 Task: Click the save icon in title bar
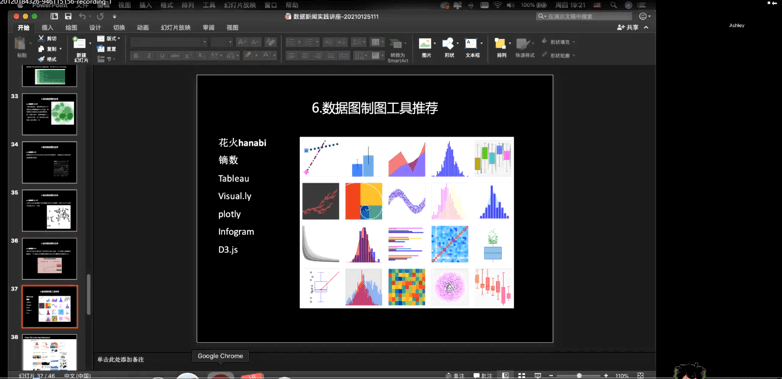(x=68, y=16)
